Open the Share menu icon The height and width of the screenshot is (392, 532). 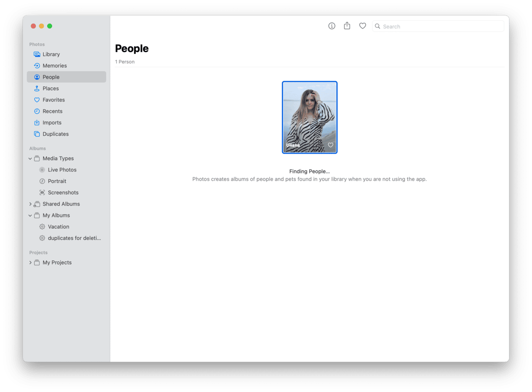(347, 26)
